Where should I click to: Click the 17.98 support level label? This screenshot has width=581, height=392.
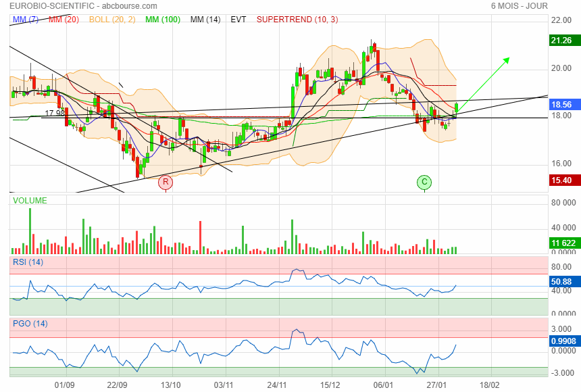coord(55,113)
